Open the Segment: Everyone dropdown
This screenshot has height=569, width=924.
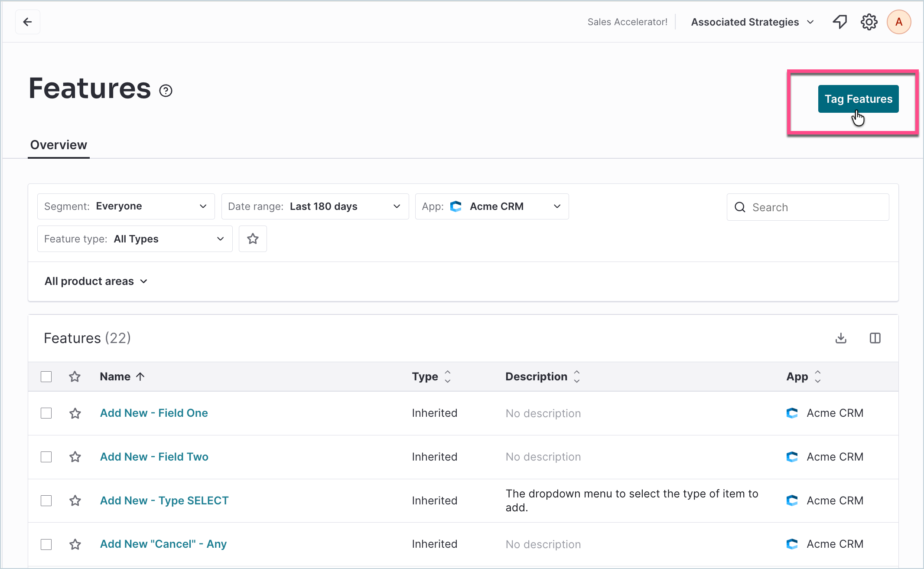point(126,206)
